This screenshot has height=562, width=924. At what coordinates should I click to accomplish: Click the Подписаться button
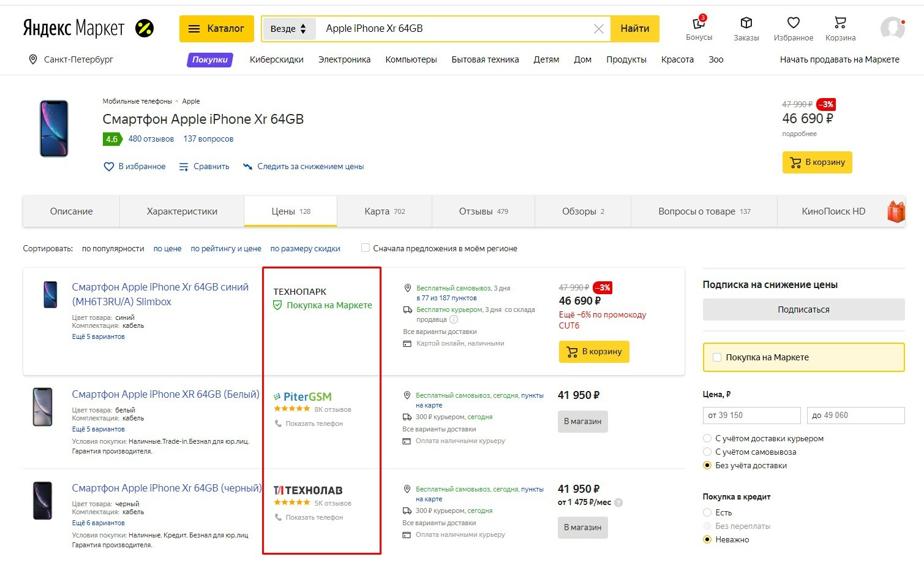[x=803, y=309]
